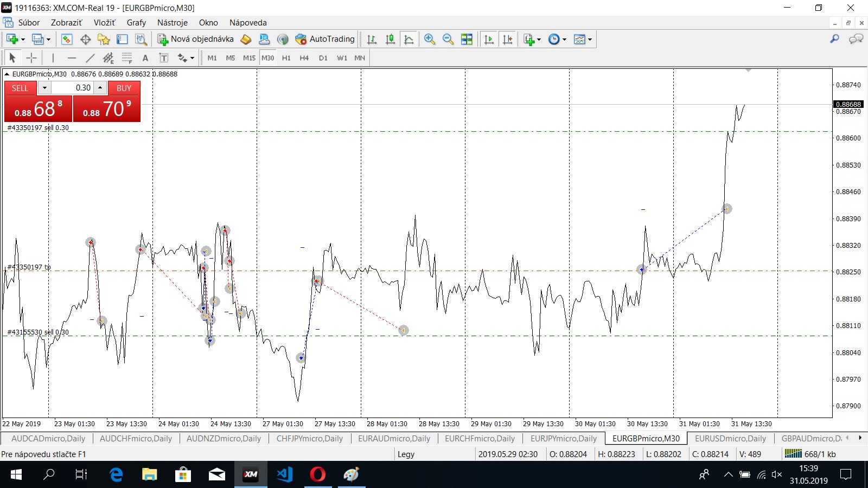Viewport: 868px width, 488px height.
Task: Open the MQL5 community cloud icon
Action: pos(264,39)
